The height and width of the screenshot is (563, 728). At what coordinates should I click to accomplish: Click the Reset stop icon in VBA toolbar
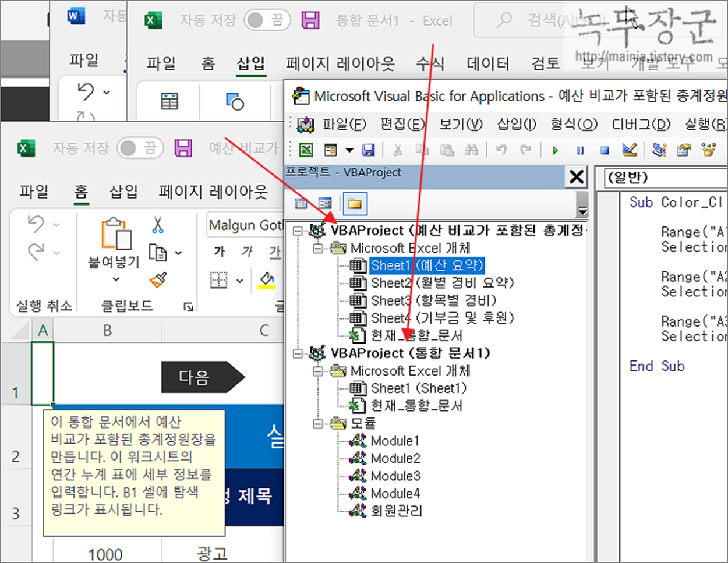click(x=605, y=150)
